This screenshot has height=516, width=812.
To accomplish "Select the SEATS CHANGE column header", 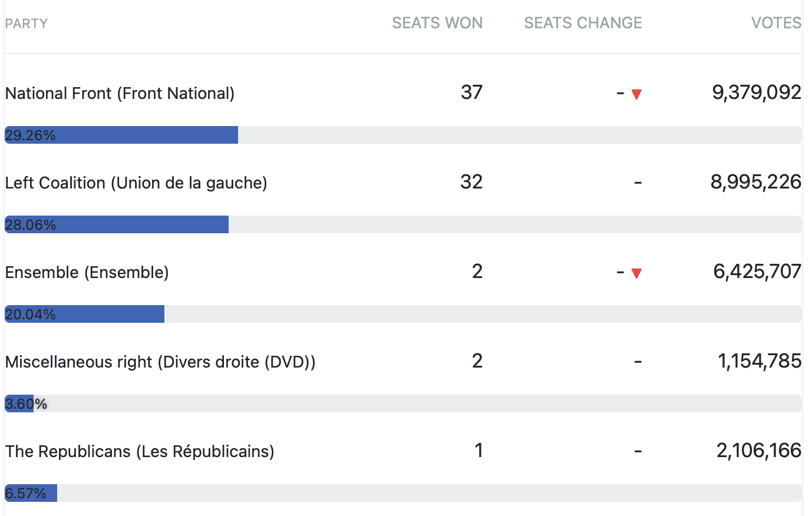I will click(583, 23).
